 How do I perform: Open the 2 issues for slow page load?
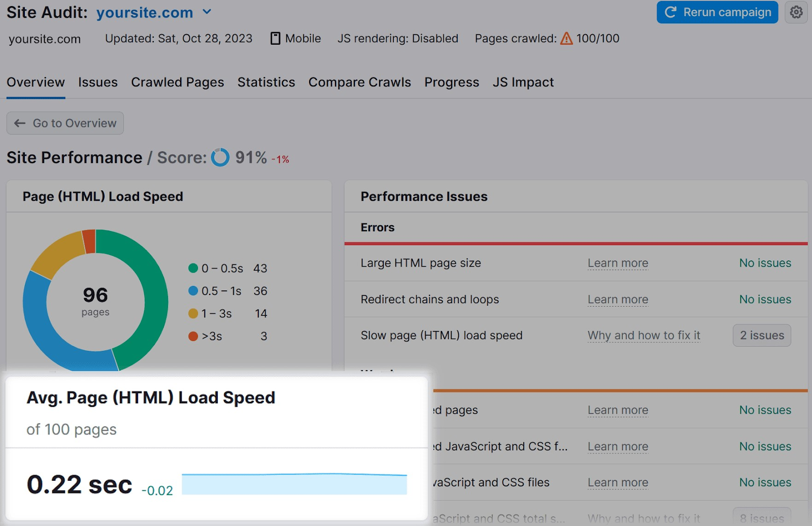click(x=761, y=335)
